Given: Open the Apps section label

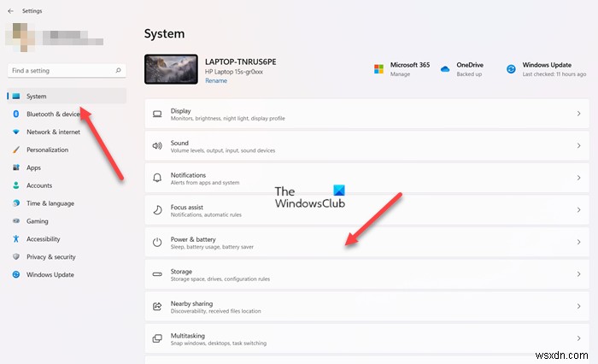Looking at the screenshot, I should [33, 167].
